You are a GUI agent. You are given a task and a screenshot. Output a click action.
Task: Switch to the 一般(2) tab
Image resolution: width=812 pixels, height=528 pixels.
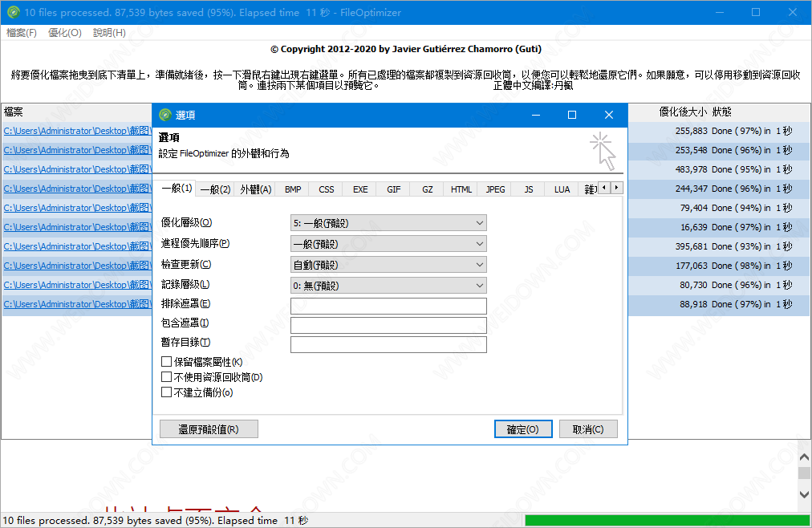(215, 189)
